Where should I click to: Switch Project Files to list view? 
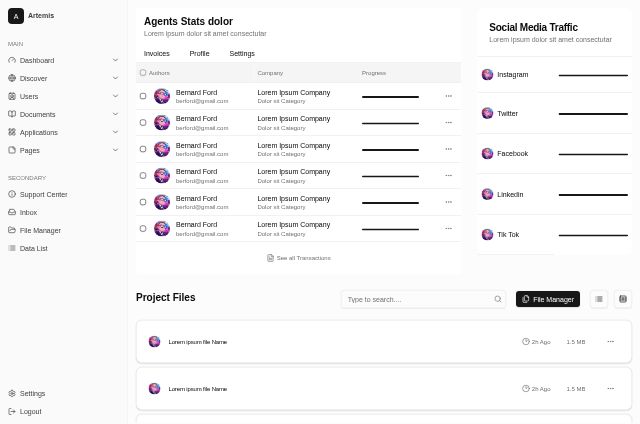[x=599, y=299]
